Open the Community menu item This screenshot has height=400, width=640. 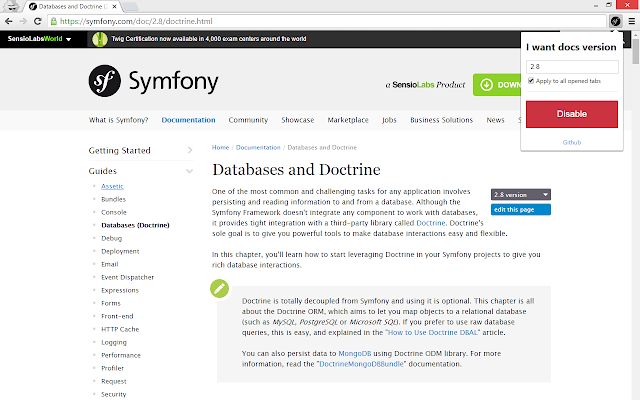coord(248,120)
